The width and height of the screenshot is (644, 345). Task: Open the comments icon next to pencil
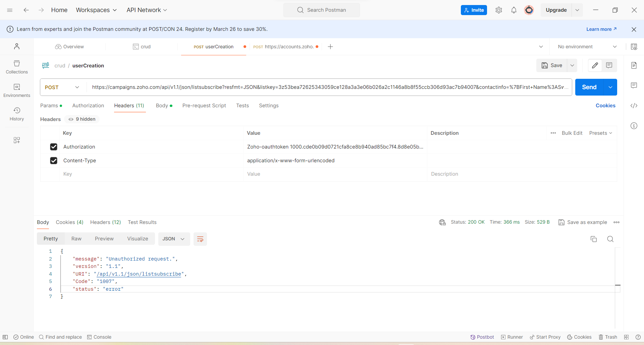(x=609, y=65)
